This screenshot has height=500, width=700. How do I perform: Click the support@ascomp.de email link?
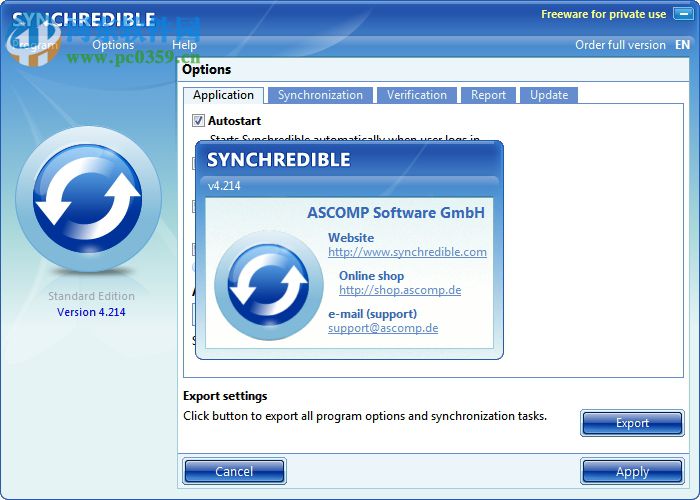tap(383, 328)
